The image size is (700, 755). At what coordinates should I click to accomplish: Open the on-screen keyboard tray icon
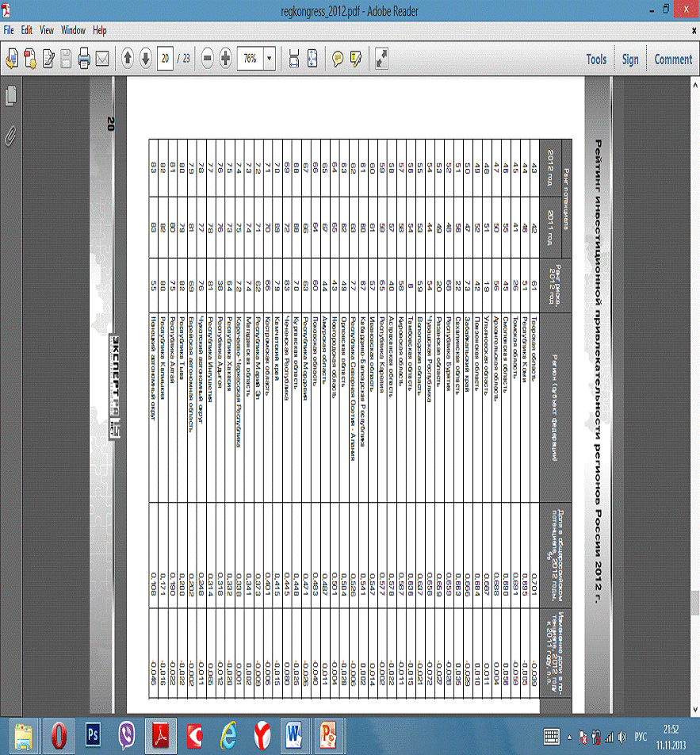(551, 736)
